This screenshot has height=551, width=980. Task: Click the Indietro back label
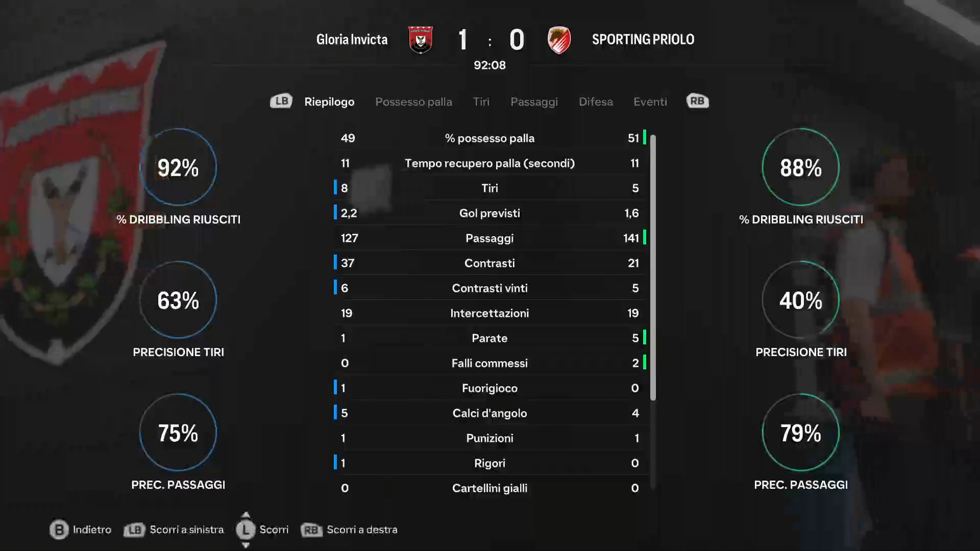click(x=92, y=530)
